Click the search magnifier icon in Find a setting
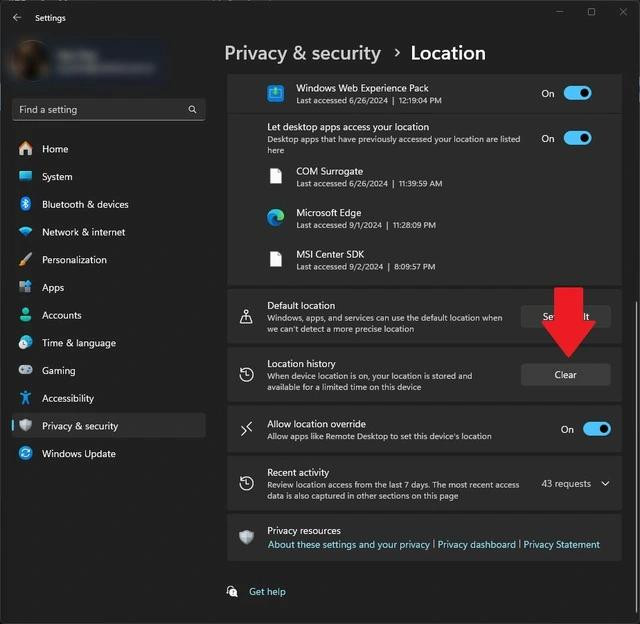640x624 pixels. 191,109
